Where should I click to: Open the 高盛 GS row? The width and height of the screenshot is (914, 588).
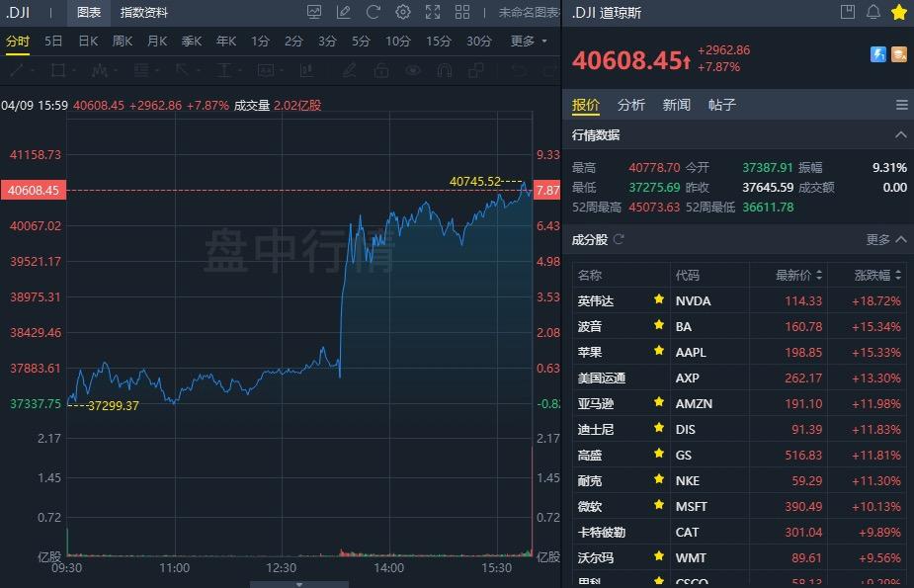(739, 456)
